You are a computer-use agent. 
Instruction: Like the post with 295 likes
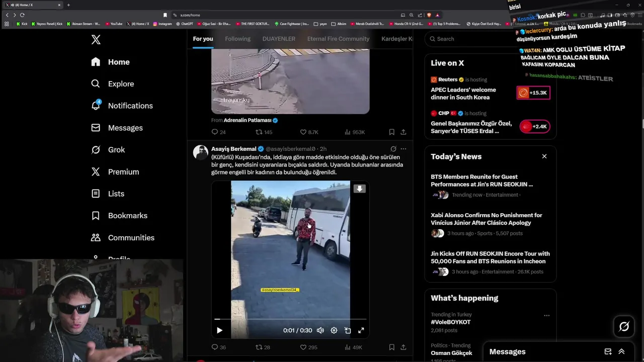click(308, 347)
